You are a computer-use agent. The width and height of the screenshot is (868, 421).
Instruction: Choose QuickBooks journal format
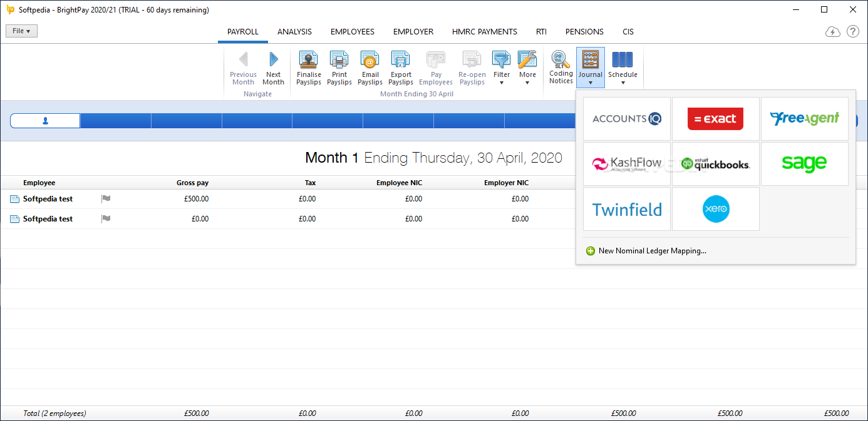[x=716, y=164]
